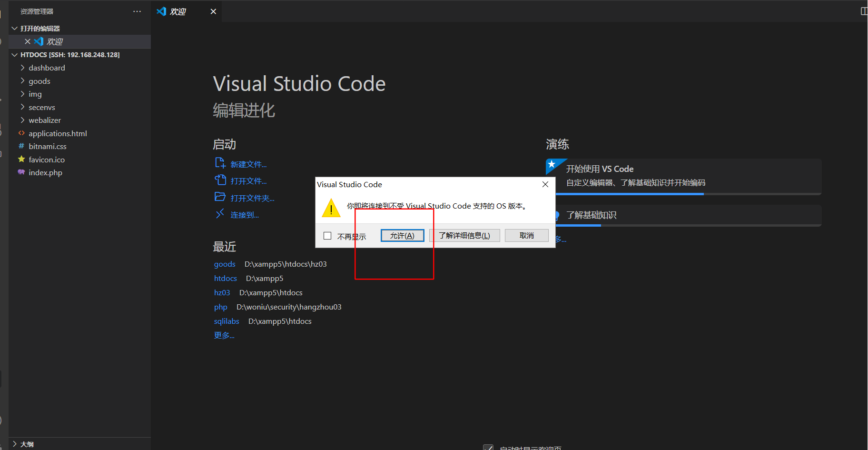Screen dimensions: 868x450
Task: Click the VS Code logo in 欢迎 tab
Action: tap(161, 11)
